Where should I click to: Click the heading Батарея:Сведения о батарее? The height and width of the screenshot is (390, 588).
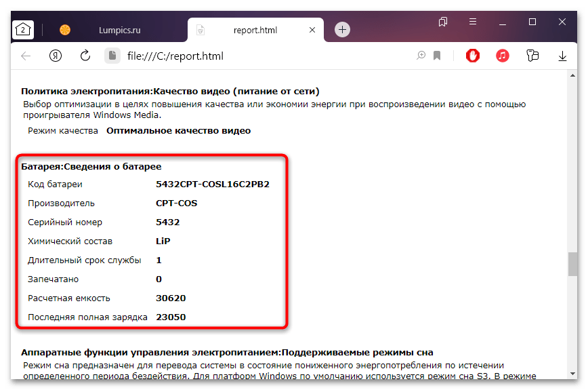[91, 167]
